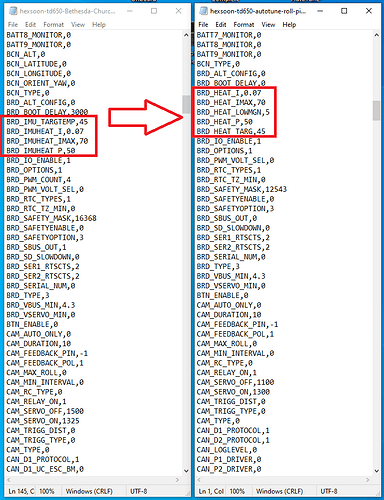
Task: Minimize the right Notepad window
Action: (320, 11)
